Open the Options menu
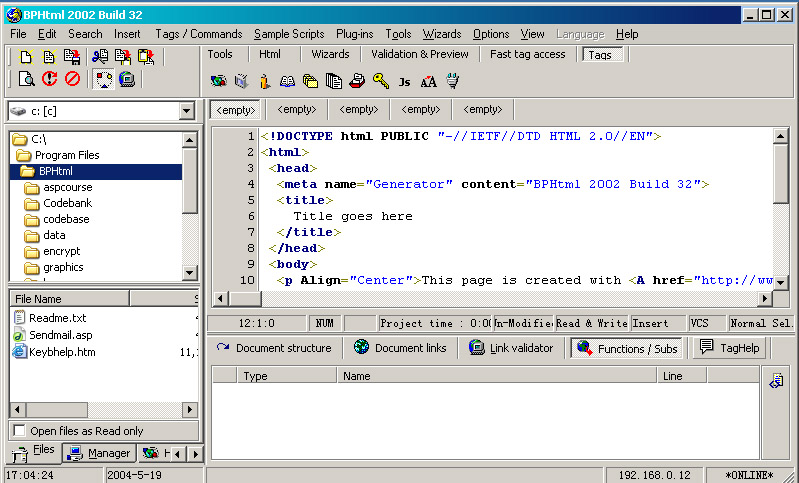The width and height of the screenshot is (799, 483). [x=491, y=34]
